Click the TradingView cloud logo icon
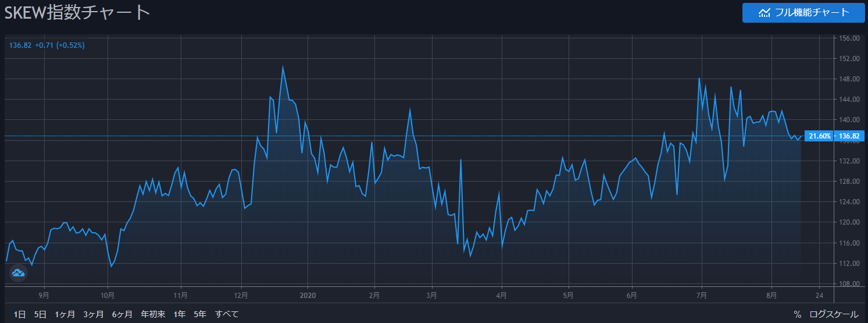 coord(18,272)
